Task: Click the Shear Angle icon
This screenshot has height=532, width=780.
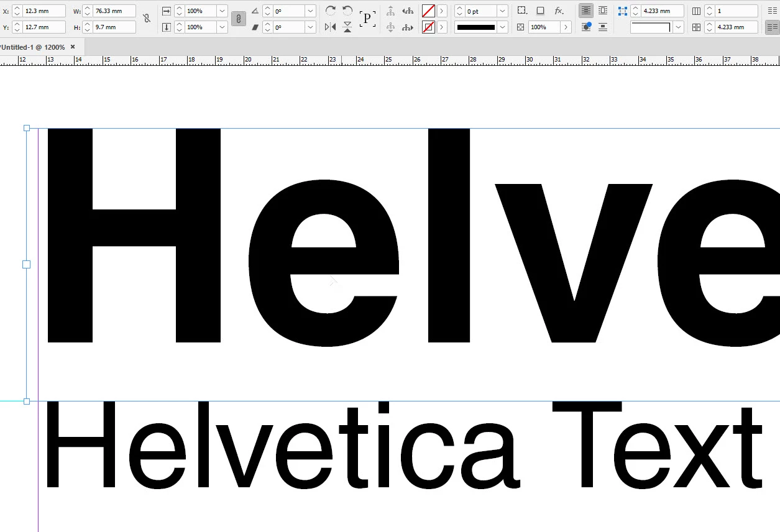Action: [x=255, y=27]
